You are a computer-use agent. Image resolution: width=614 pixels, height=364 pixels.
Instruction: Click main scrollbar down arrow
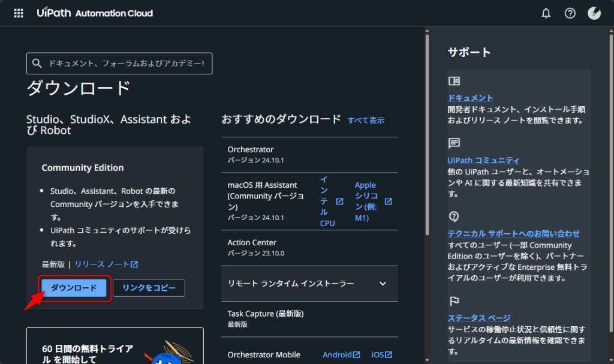[x=427, y=360]
